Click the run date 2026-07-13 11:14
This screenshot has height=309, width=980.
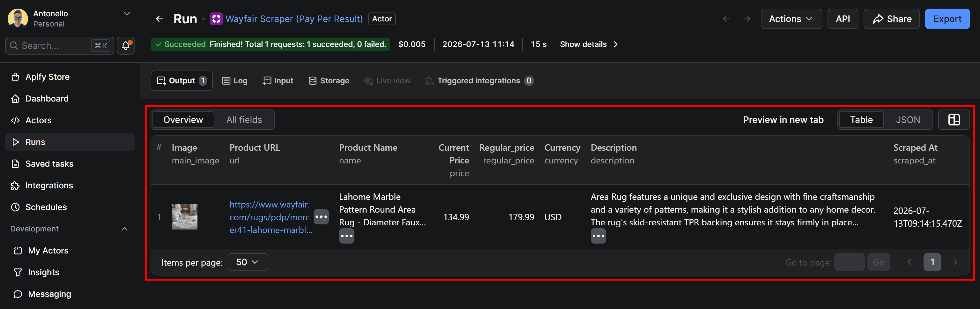coord(478,44)
